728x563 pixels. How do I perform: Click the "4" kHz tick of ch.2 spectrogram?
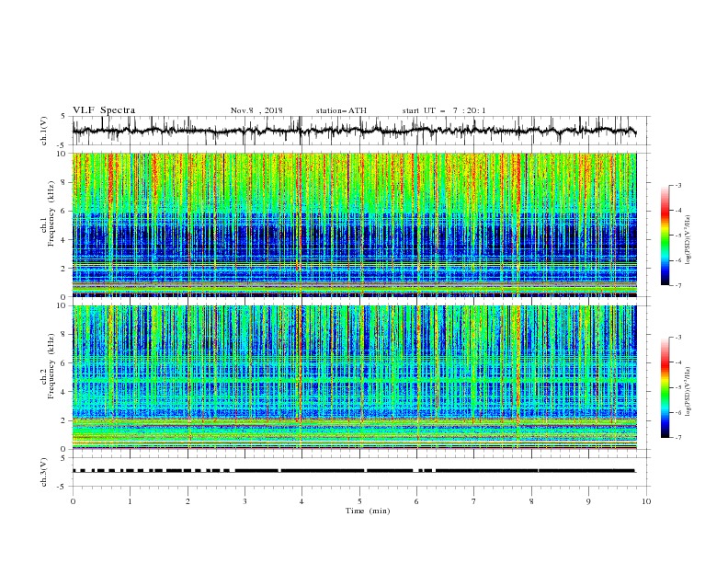coord(64,392)
